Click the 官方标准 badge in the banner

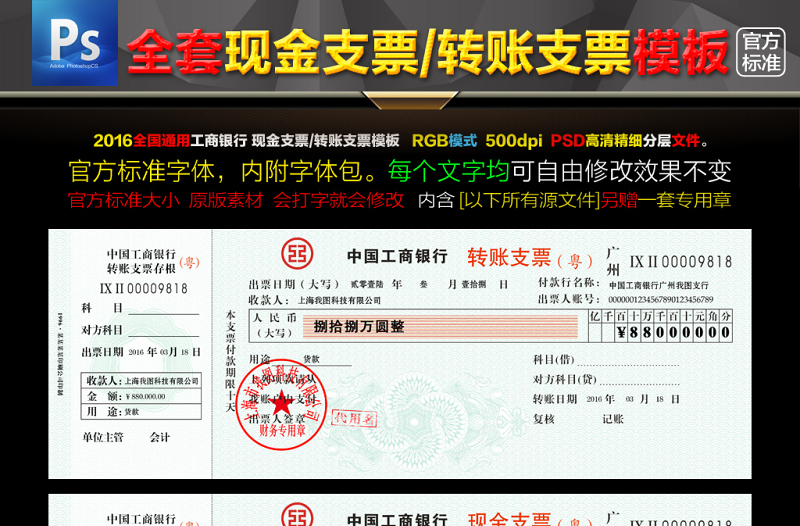(x=760, y=52)
